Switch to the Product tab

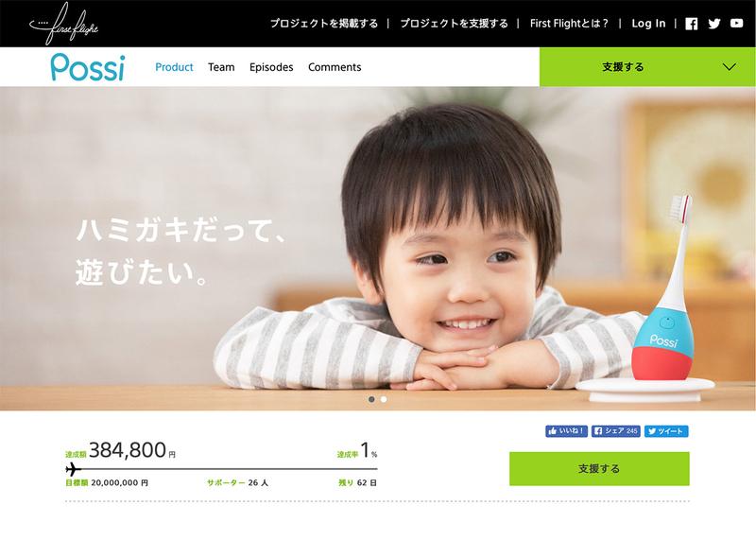(174, 67)
